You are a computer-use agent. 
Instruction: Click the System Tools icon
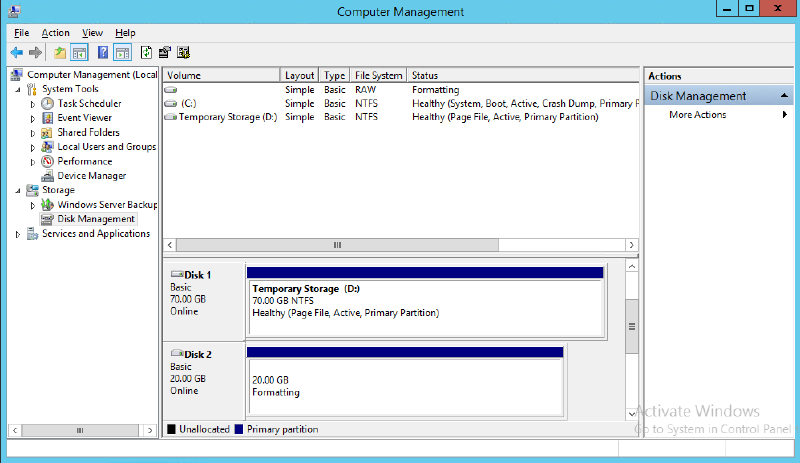32,89
